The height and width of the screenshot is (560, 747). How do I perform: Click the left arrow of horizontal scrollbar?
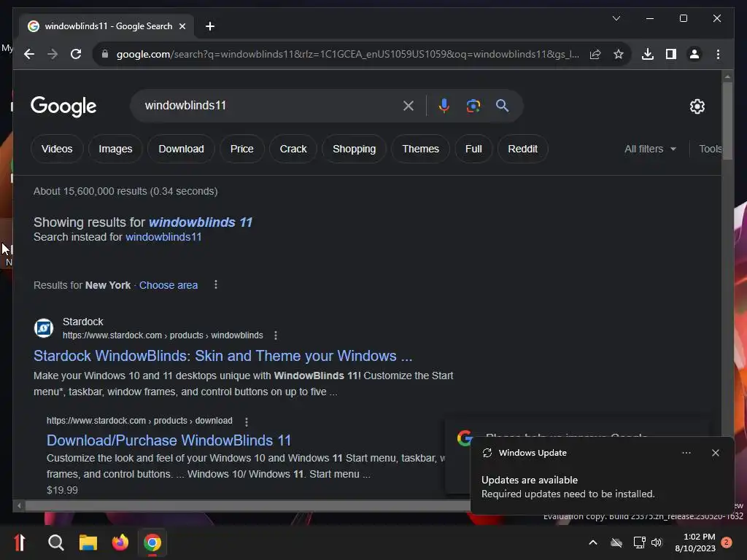(19, 506)
